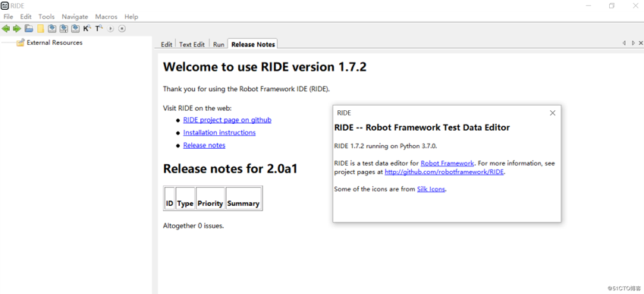Click 'Welcome to use RIDE version 1.7.2' heading
The image size is (644, 294).
[x=265, y=67]
